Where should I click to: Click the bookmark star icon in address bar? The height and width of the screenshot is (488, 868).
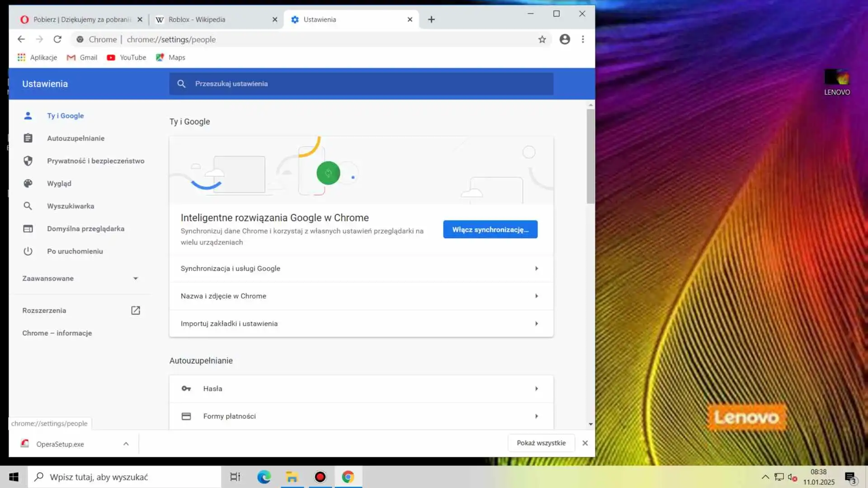(542, 39)
